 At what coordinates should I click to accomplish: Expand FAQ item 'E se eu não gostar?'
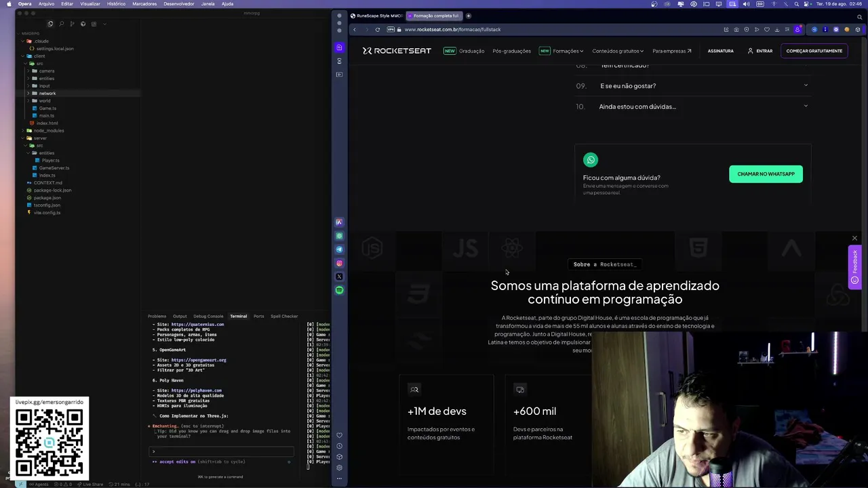[x=692, y=86]
